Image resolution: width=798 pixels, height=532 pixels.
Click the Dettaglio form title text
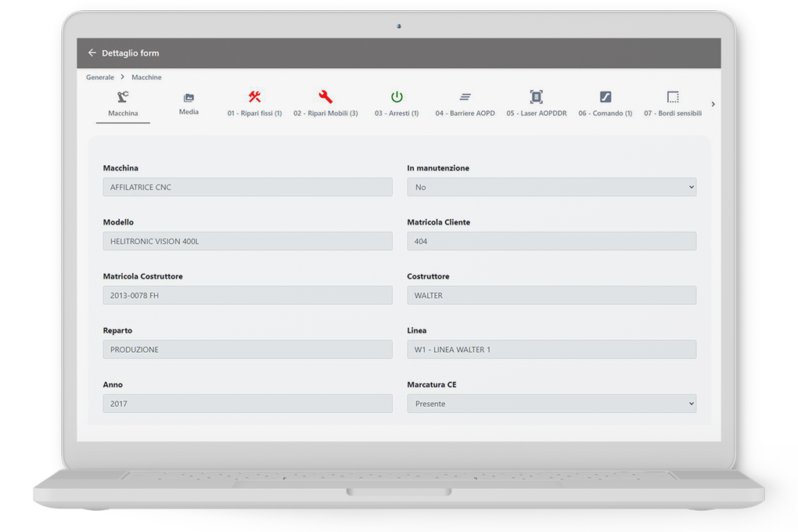(131, 53)
